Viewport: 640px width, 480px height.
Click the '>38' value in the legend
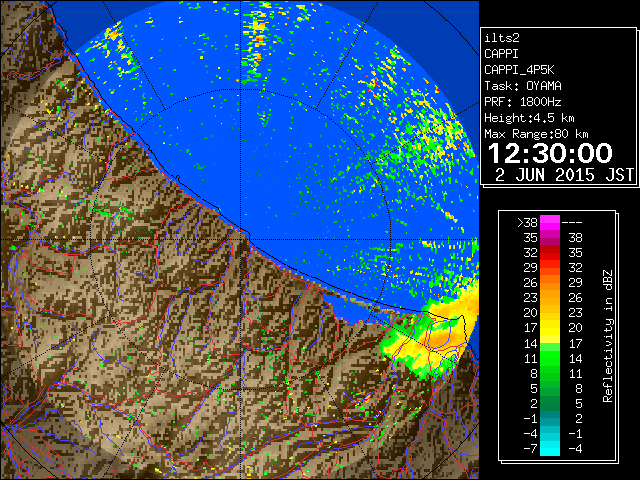click(527, 222)
